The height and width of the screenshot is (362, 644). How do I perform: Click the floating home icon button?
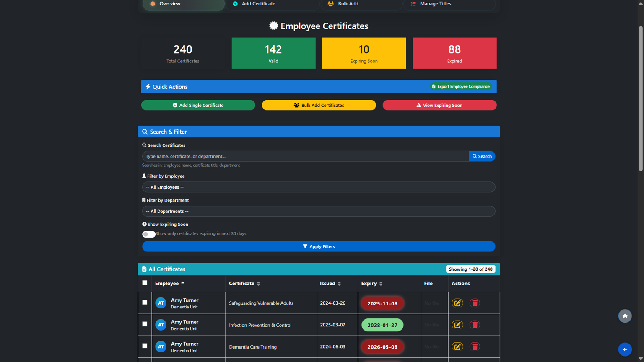click(x=625, y=316)
